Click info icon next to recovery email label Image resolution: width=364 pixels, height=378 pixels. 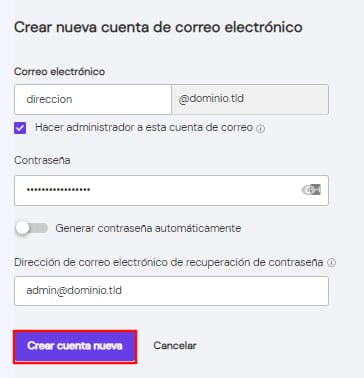(x=331, y=263)
